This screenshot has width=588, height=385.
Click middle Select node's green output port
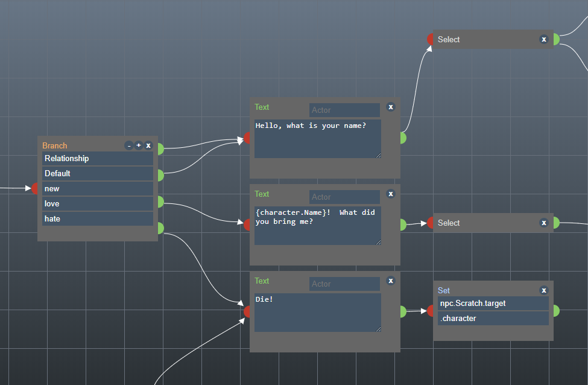pyautogui.click(x=557, y=223)
